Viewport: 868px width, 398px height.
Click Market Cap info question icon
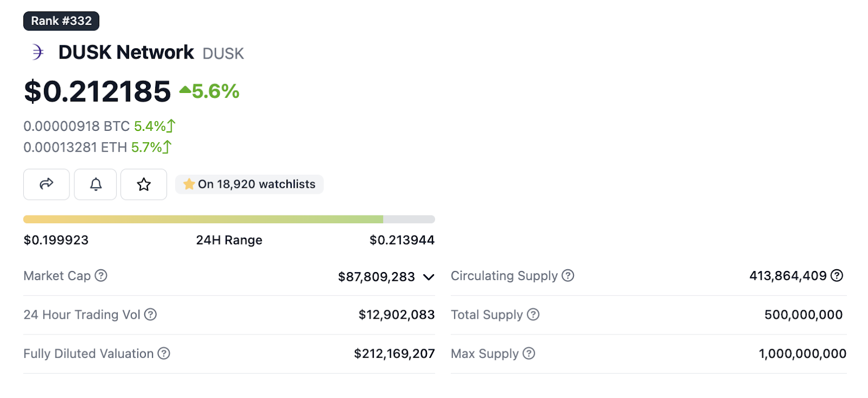(101, 276)
